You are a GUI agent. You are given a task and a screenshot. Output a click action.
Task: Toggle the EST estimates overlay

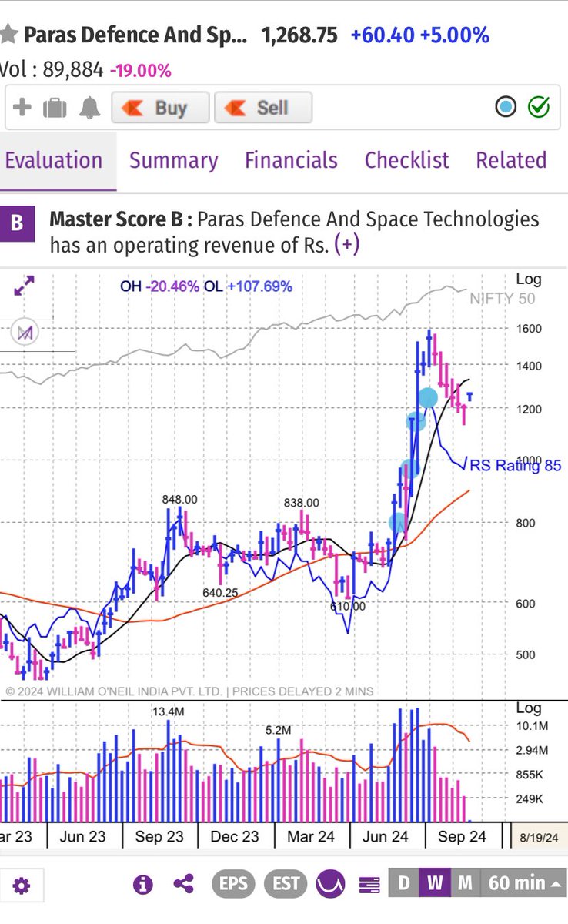[286, 884]
